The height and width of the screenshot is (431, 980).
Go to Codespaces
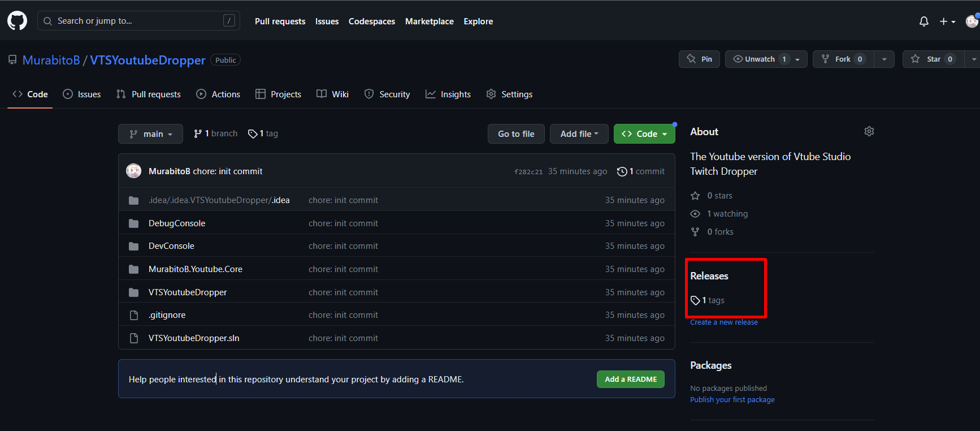point(372,21)
